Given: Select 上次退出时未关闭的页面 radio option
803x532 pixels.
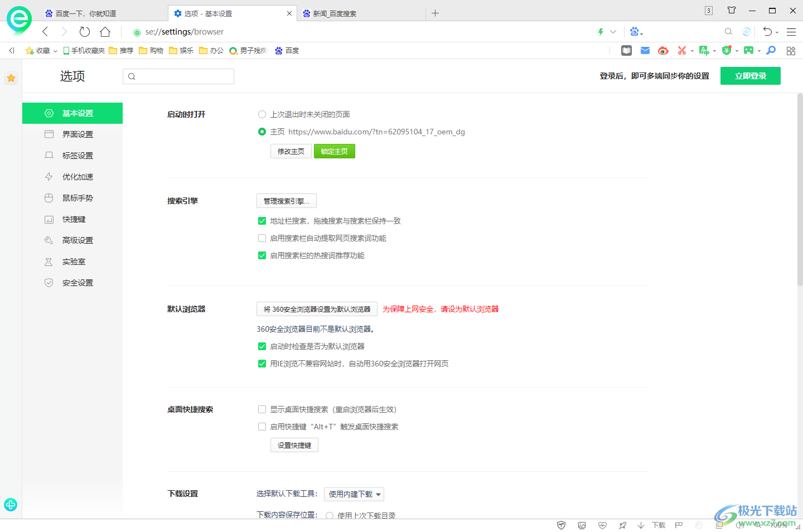Looking at the screenshot, I should [x=262, y=114].
